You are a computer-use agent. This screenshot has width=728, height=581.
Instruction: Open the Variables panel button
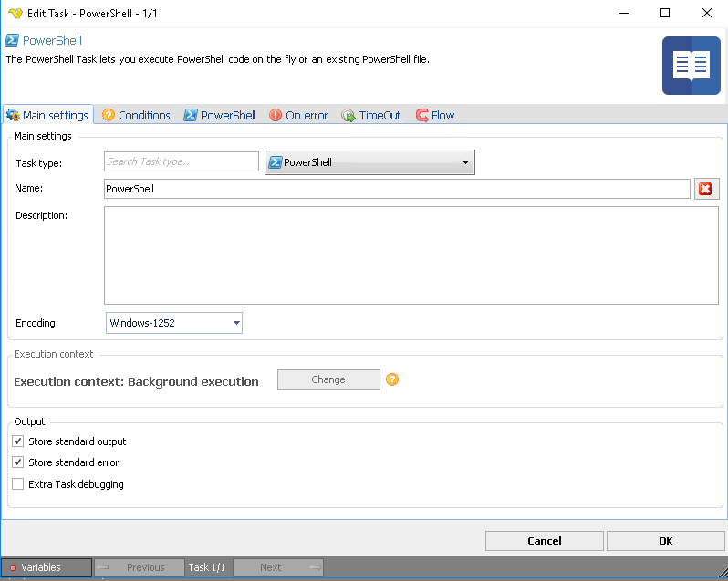[47, 567]
